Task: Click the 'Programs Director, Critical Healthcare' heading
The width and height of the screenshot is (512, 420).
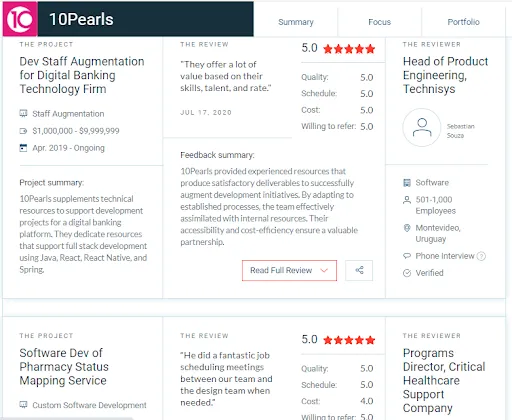Action: pos(444,380)
